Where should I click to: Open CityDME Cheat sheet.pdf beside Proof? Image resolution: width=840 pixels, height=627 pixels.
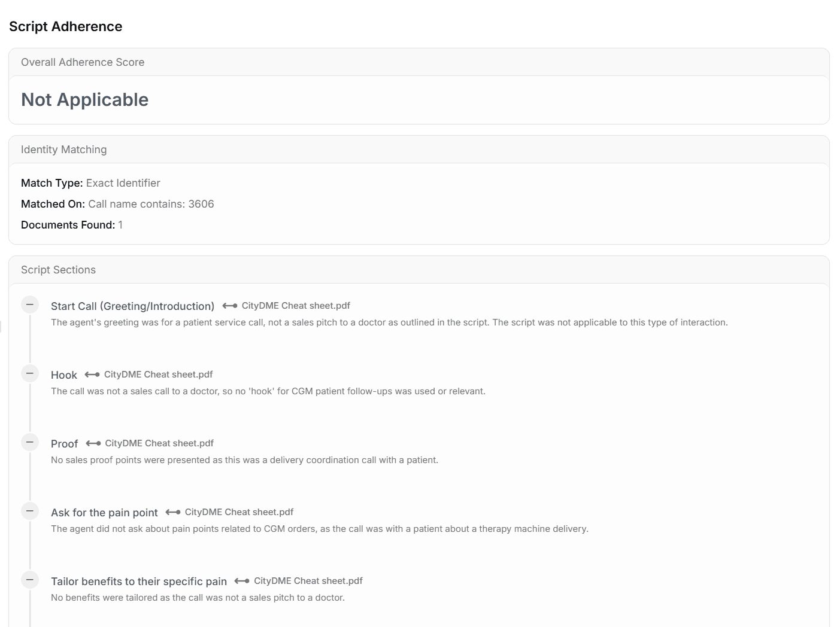[159, 443]
